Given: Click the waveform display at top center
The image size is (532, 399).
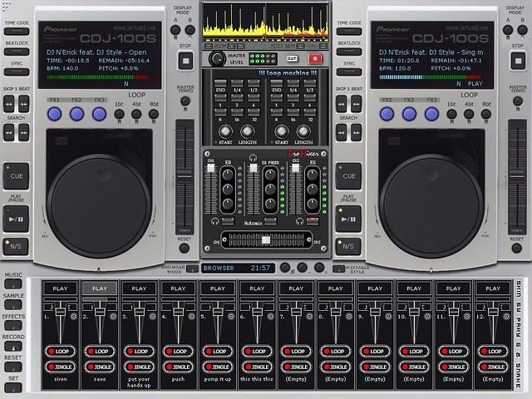Looking at the screenshot, I should click(x=265, y=22).
